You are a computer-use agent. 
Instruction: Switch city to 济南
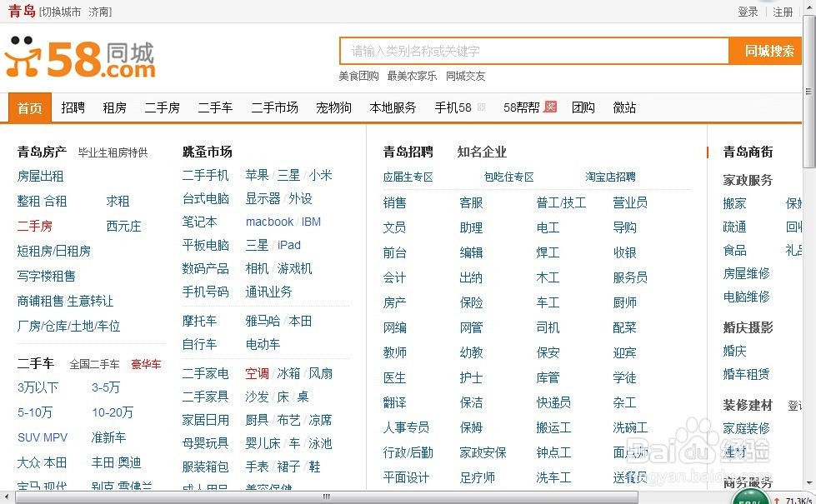[98, 12]
